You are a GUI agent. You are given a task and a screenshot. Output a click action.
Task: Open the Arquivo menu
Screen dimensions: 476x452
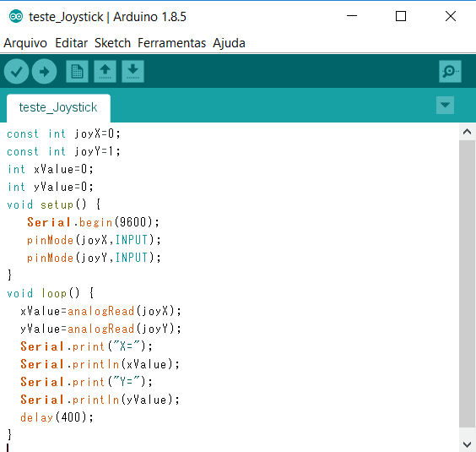25,43
